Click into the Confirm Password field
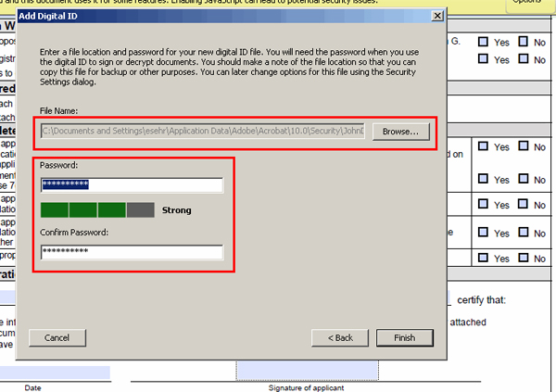 132,252
